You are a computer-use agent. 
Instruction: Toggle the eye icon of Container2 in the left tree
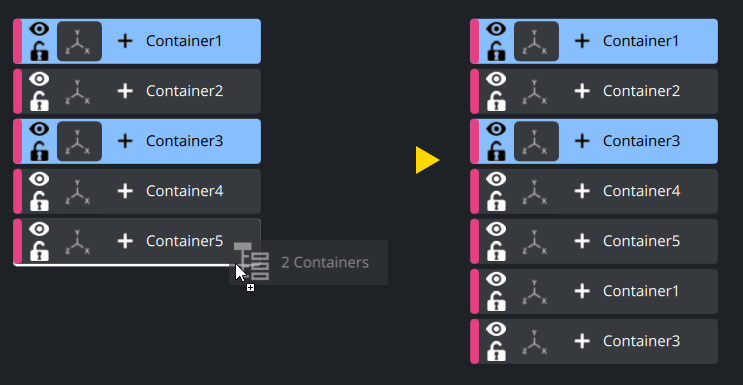39,79
